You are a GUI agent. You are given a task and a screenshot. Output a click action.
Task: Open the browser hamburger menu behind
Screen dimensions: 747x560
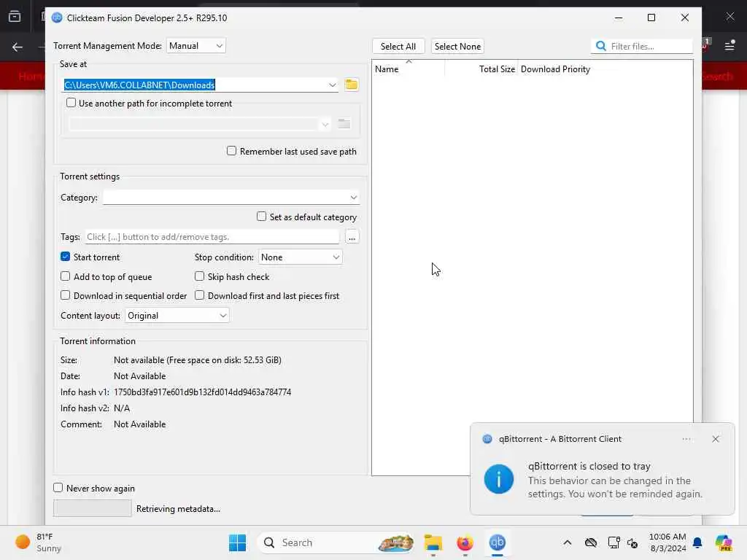coord(729,46)
